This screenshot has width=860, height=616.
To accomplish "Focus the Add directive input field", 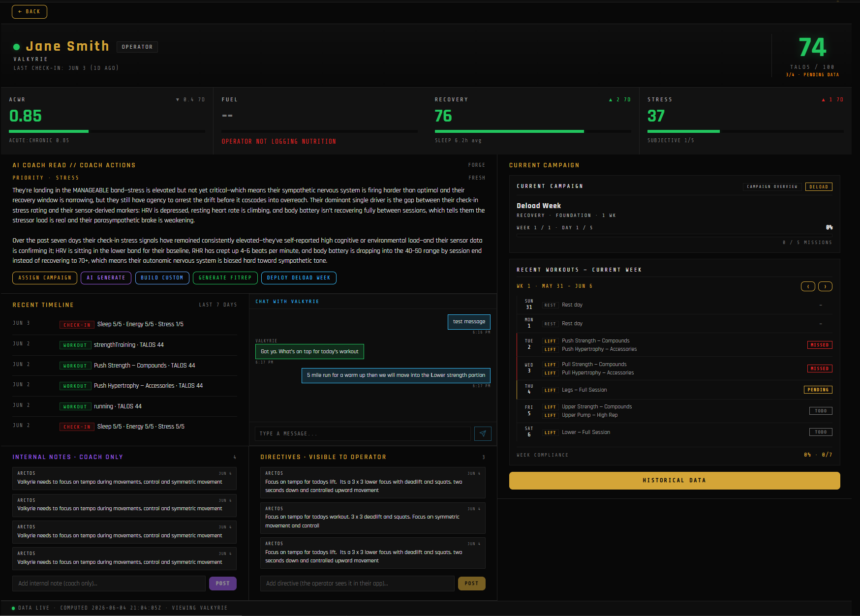I will point(357,584).
